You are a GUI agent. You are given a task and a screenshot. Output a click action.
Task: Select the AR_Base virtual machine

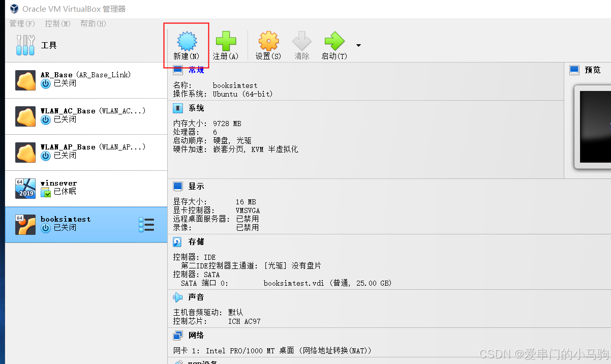point(86,80)
